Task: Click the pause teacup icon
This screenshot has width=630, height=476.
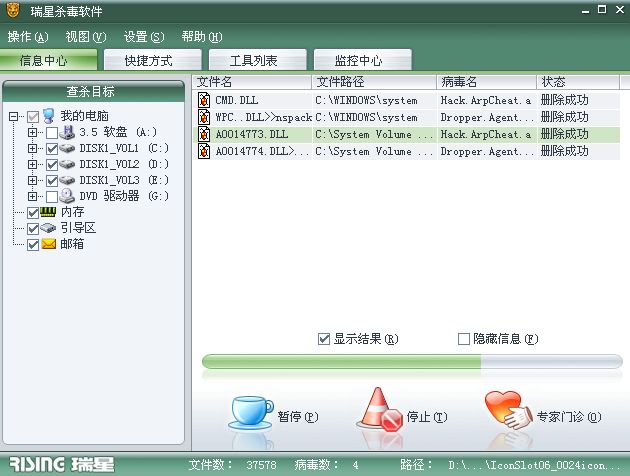Action: click(251, 412)
